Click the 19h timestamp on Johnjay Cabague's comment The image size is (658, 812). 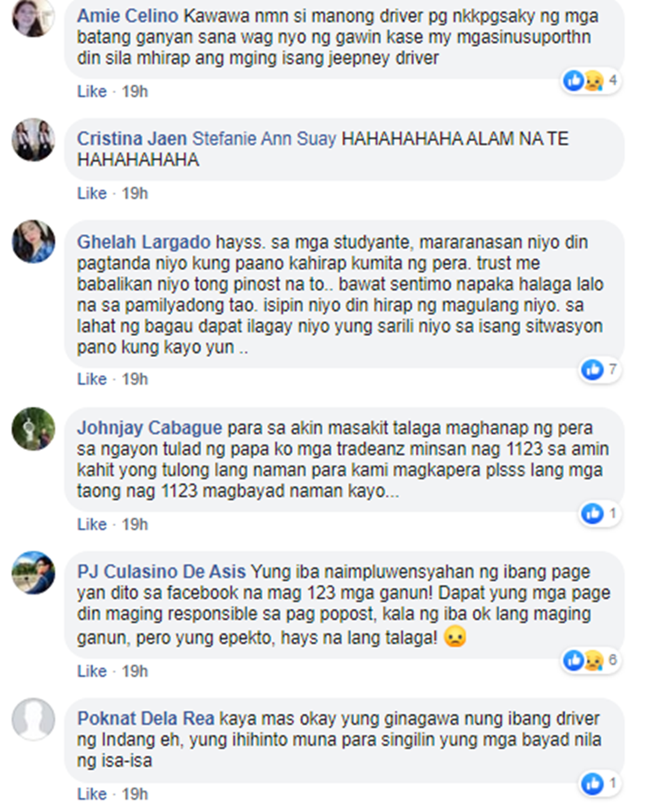pyautogui.click(x=135, y=524)
